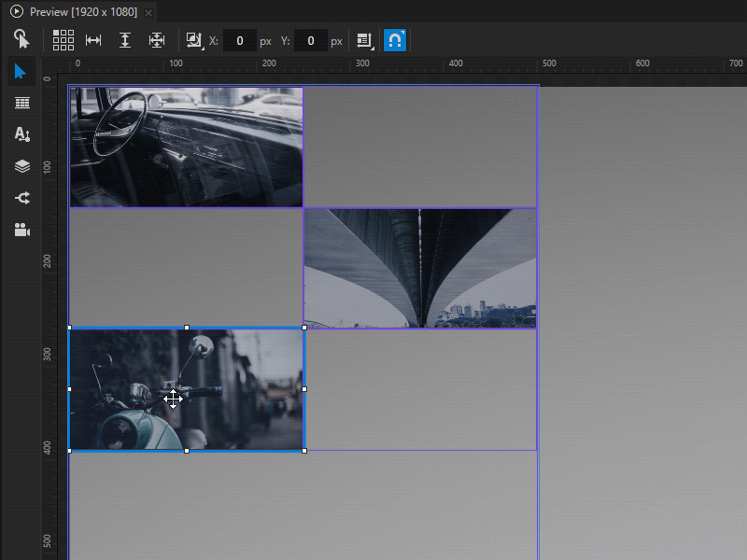Click the fit-height icon in toolbar
Image resolution: width=747 pixels, height=560 pixels.
tap(125, 40)
